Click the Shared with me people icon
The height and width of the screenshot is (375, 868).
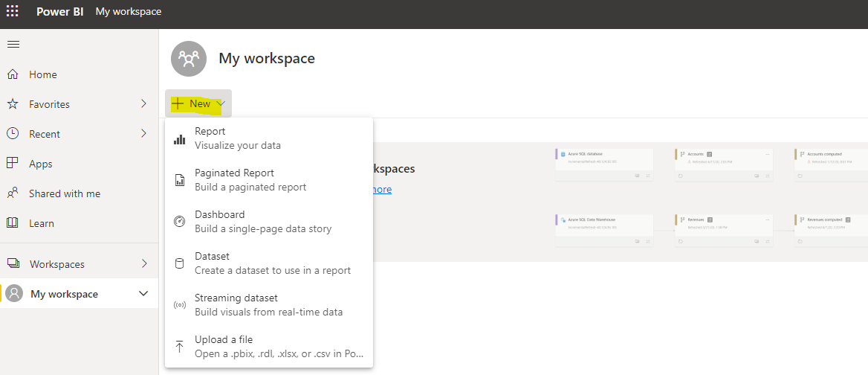[x=13, y=193]
